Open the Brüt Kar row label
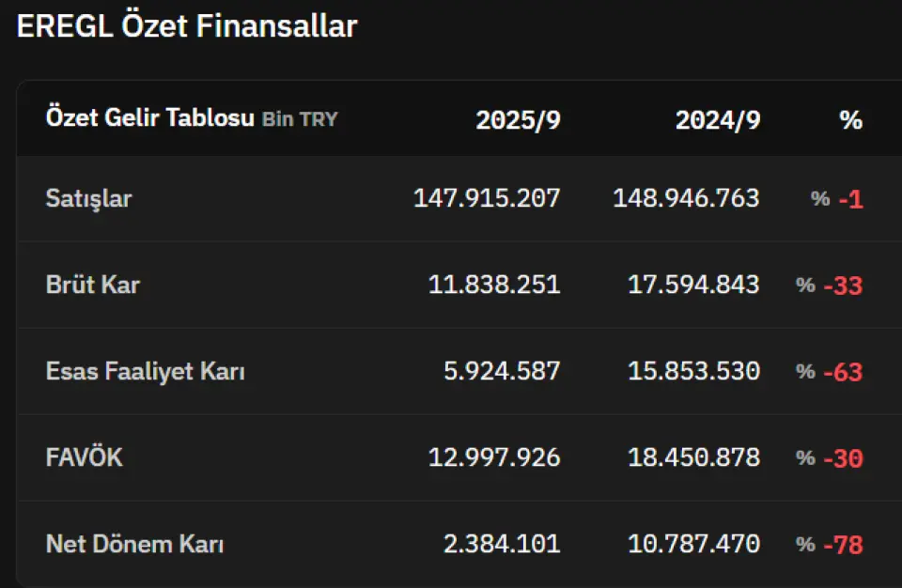Image resolution: width=902 pixels, height=588 pixels. [92, 285]
